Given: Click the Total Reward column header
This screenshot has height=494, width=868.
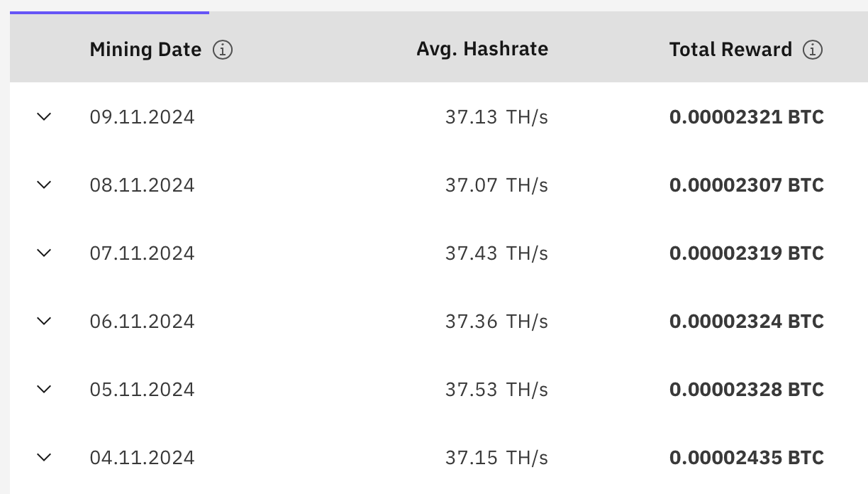Looking at the screenshot, I should pyautogui.click(x=730, y=50).
